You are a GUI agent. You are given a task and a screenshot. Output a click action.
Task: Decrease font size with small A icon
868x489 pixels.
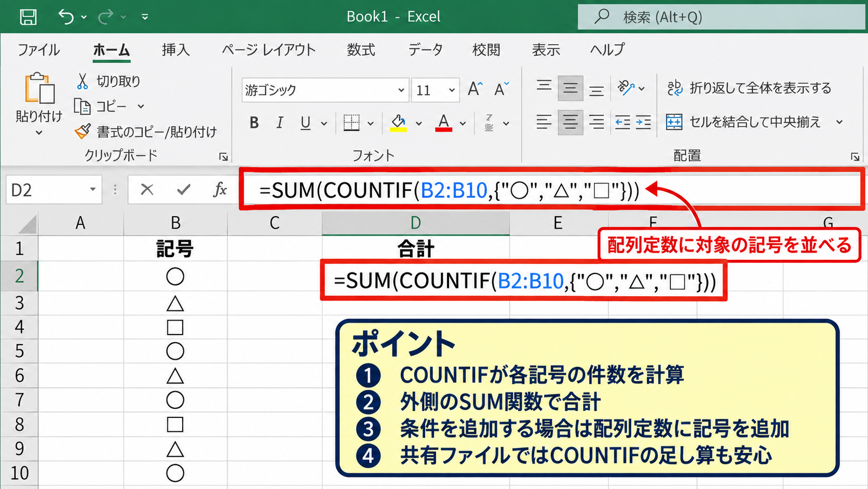pos(501,89)
